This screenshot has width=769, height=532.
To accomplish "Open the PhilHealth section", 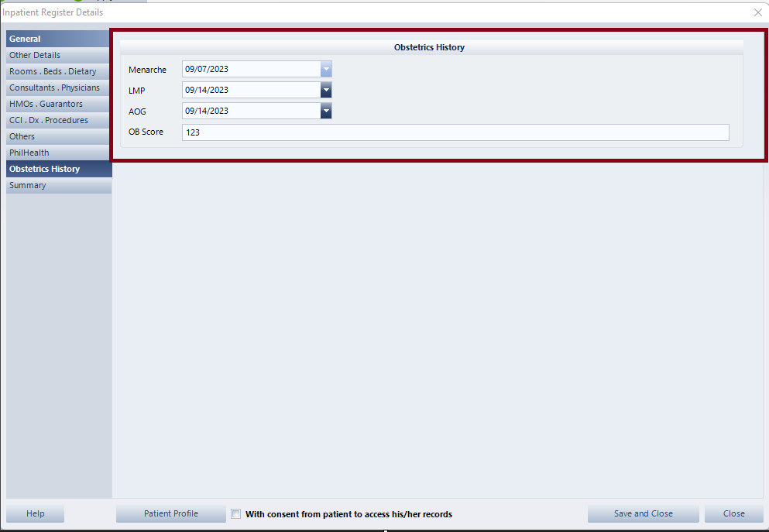I will 58,153.
